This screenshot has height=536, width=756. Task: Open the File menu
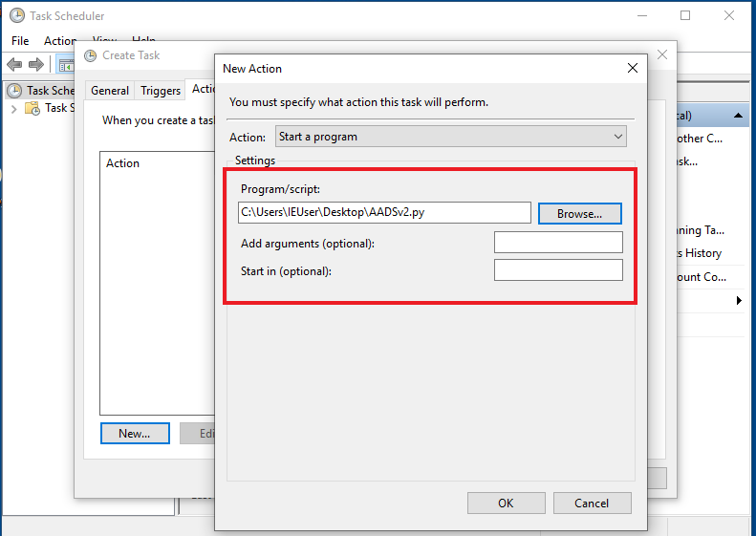click(x=20, y=41)
